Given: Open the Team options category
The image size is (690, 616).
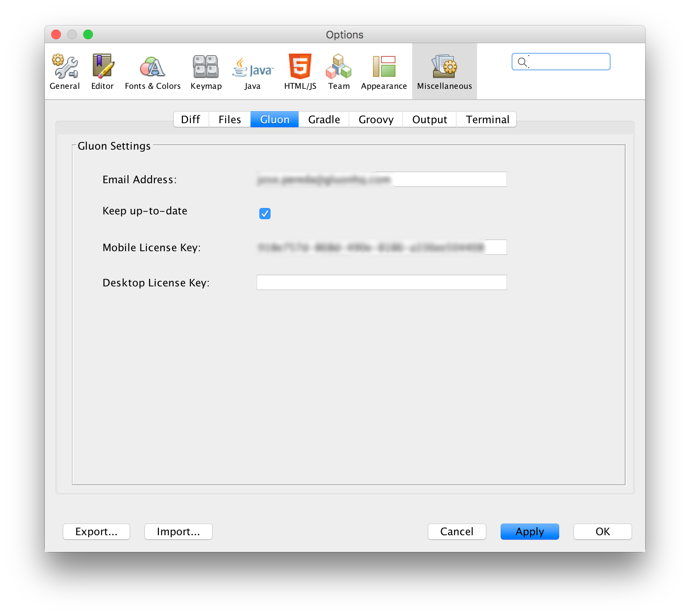Looking at the screenshot, I should click(x=339, y=72).
